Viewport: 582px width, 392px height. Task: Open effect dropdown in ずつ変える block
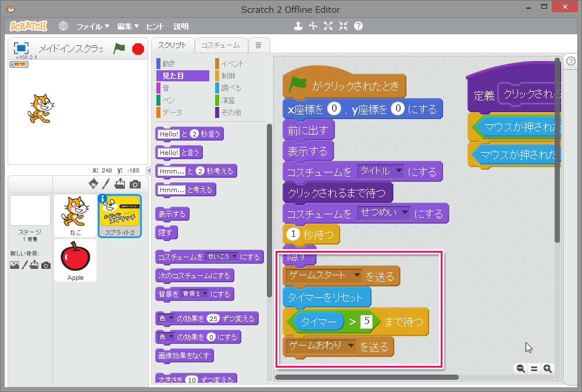166,318
